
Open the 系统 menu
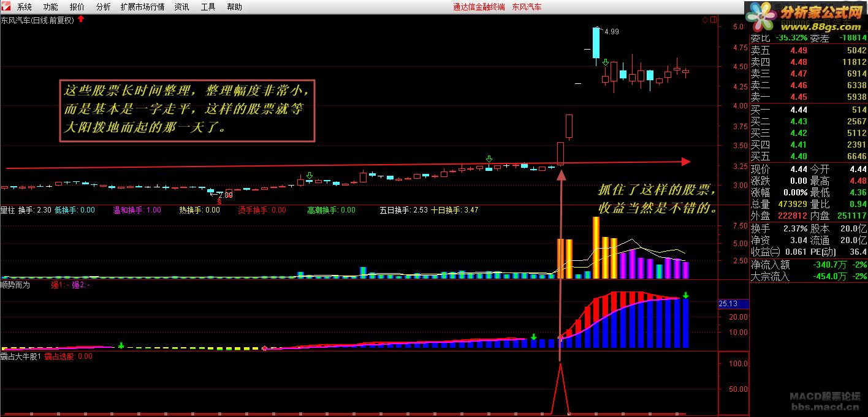pyautogui.click(x=25, y=7)
